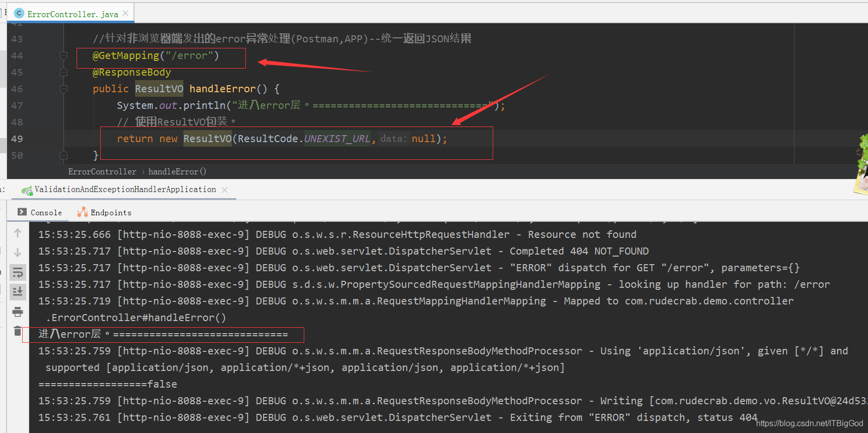Click 'Writing [com.rudecrab.demo.vo.ResultVO' log line
This screenshot has width=868, height=433.
453,401
